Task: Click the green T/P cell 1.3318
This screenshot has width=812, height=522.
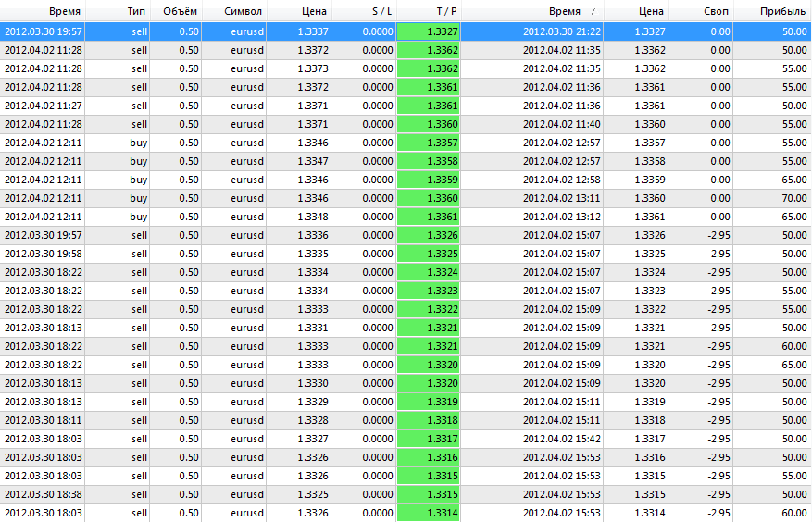Action: click(429, 420)
